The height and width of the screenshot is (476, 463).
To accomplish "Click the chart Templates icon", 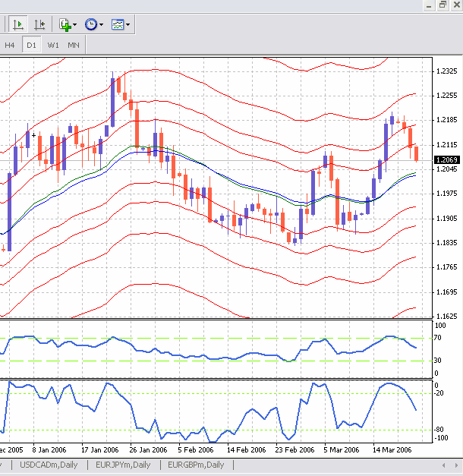I will point(117,25).
